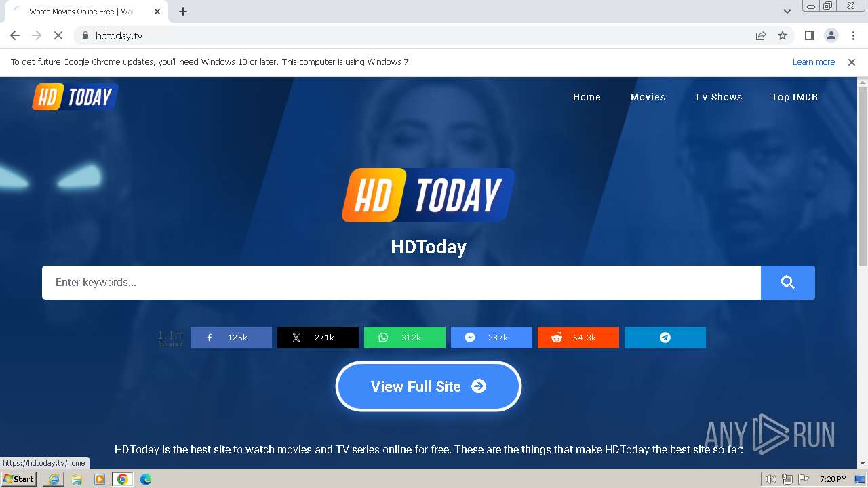Open the Top IMDB nav item
The image size is (868, 488).
coord(794,97)
